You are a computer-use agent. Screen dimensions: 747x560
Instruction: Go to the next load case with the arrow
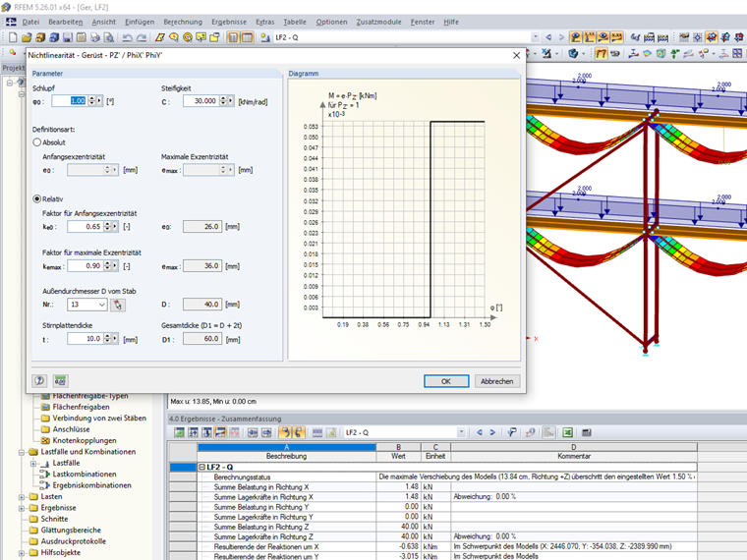point(561,37)
